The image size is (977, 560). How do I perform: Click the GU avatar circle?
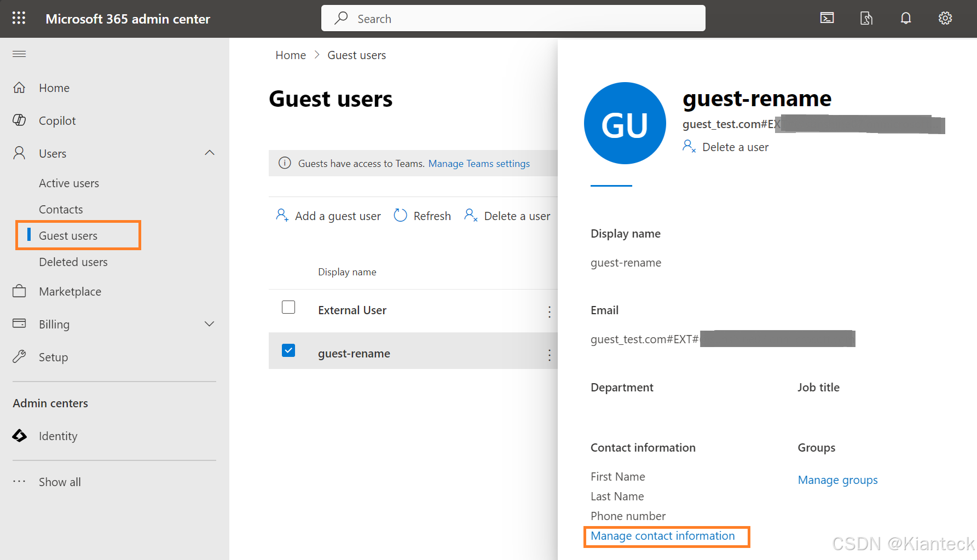pyautogui.click(x=625, y=123)
